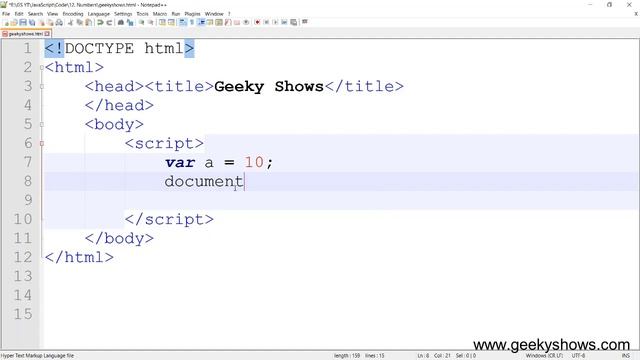
Task: Toggle synchronize vertical scrolling icon
Action: coord(162,22)
